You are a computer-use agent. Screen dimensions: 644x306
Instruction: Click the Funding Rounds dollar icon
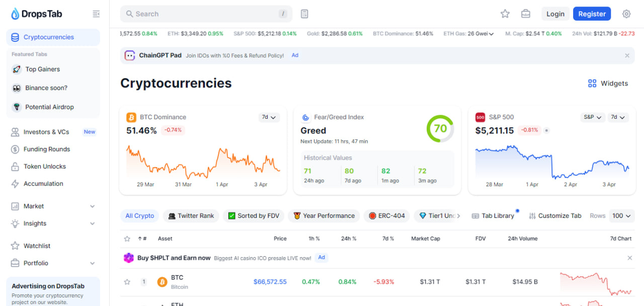[15, 149]
